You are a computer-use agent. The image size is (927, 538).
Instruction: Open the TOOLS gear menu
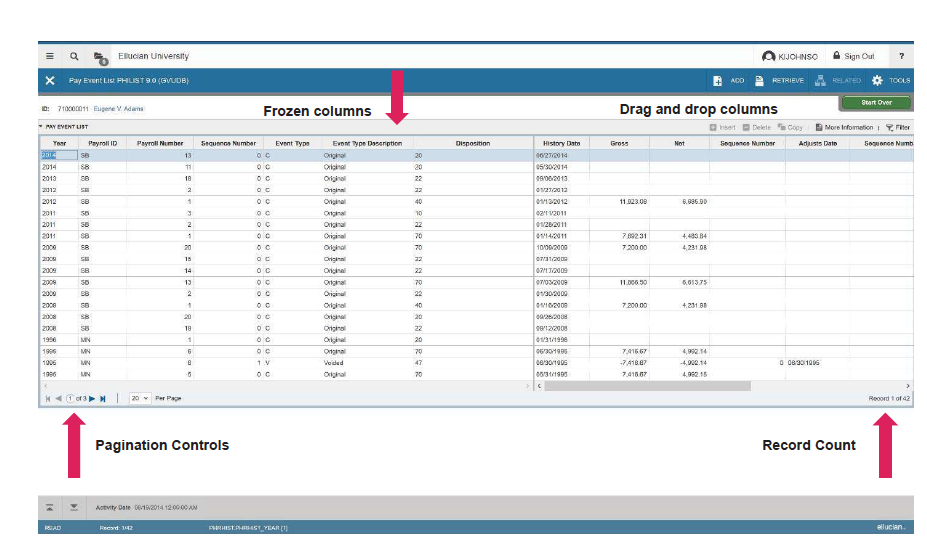tap(890, 80)
